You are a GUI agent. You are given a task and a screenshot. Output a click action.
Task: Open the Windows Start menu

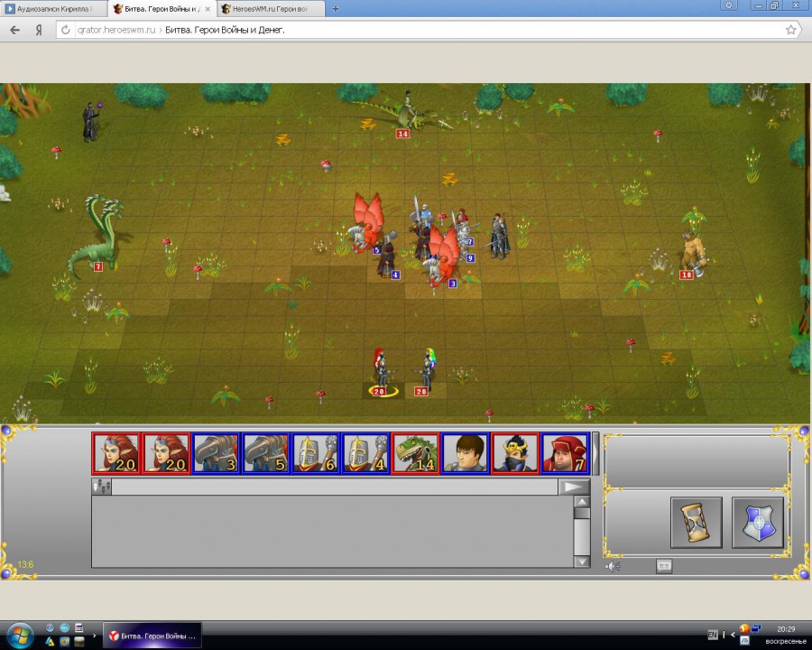coord(20,636)
